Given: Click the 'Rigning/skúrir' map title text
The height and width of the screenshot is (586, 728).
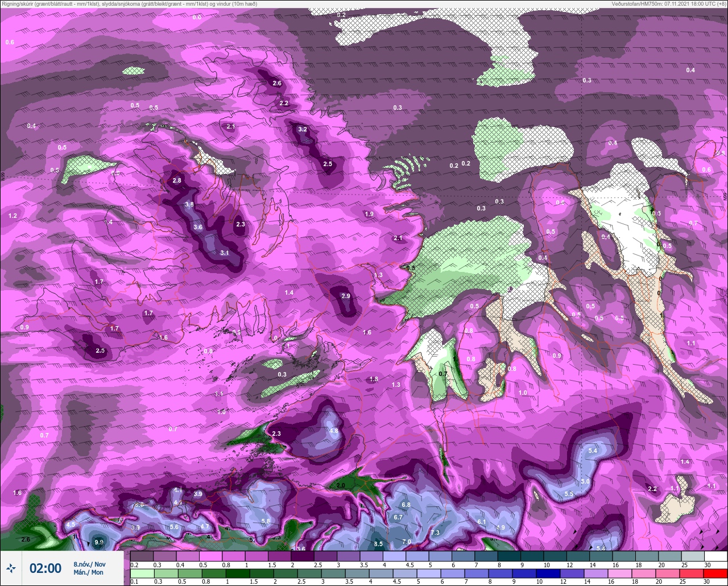Looking at the screenshot, I should (x=22, y=3).
